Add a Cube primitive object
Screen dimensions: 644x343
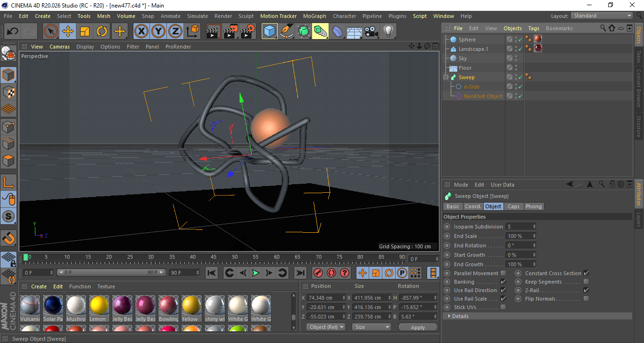tap(270, 32)
